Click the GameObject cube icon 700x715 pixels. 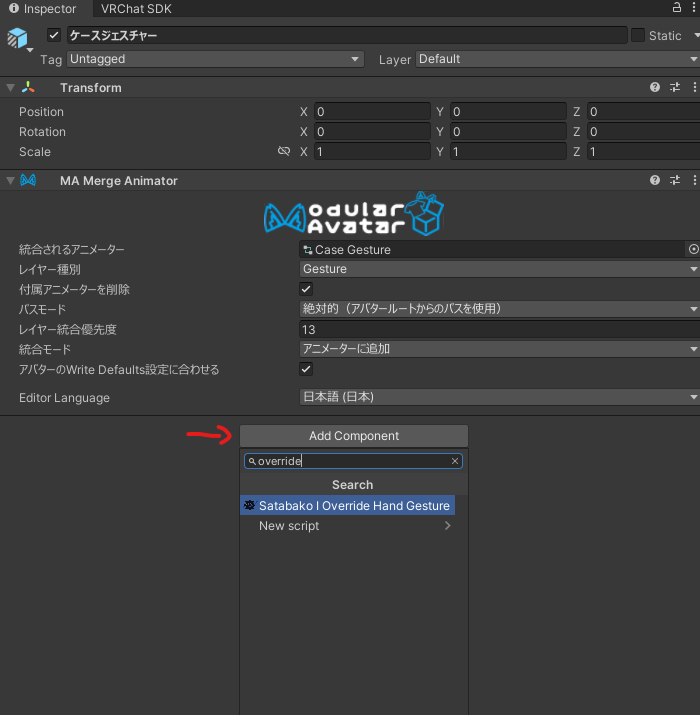(17, 37)
